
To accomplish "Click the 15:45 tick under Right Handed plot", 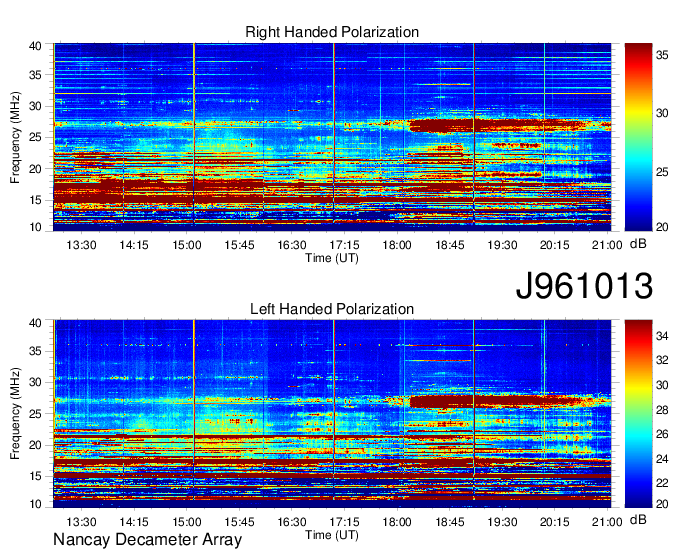I will pyautogui.click(x=239, y=245).
